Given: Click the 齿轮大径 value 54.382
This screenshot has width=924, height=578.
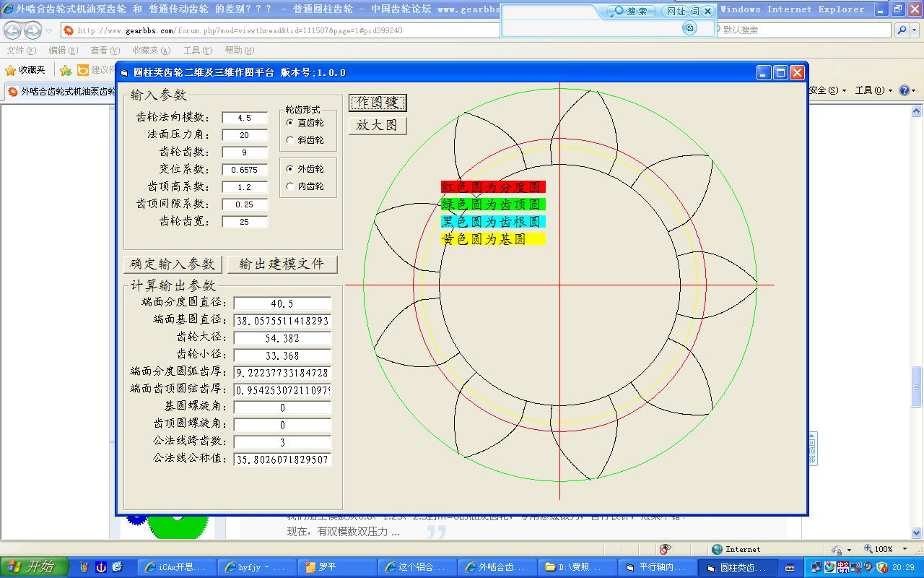Looking at the screenshot, I should tap(282, 338).
